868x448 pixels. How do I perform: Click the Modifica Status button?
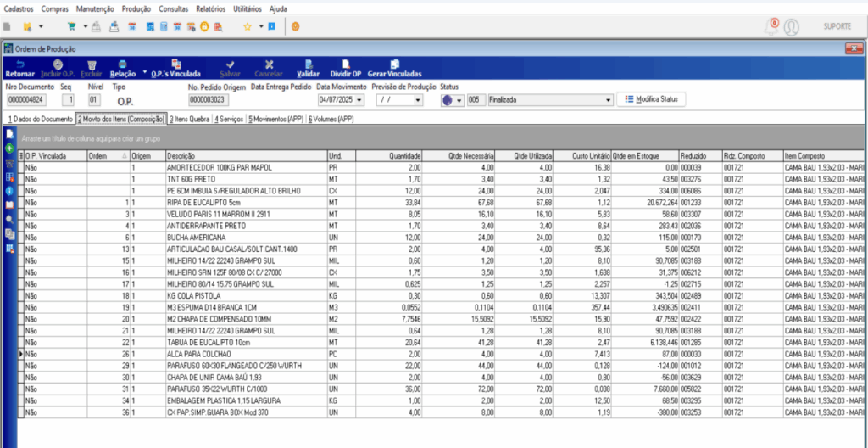(x=650, y=99)
